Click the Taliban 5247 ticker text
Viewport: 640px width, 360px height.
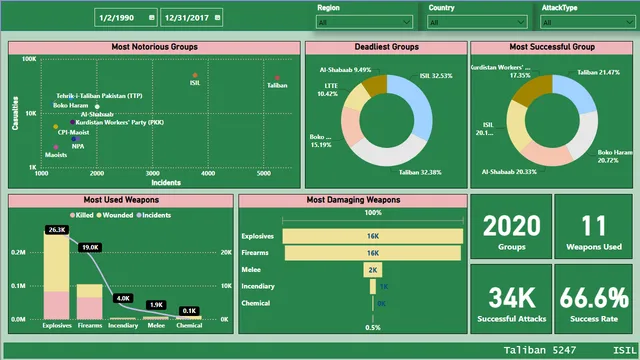click(540, 350)
